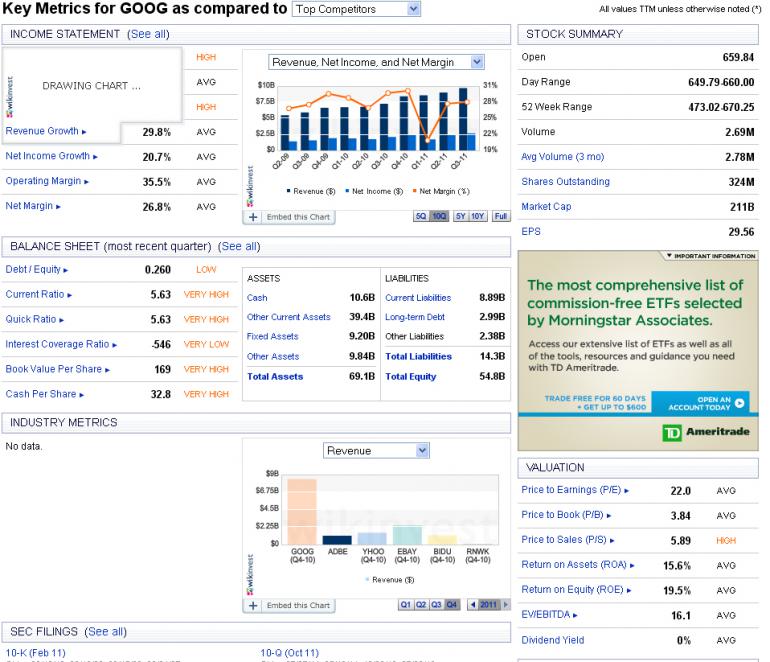Select the Q3 quarter tab
This screenshot has width=770, height=662.
click(437, 605)
